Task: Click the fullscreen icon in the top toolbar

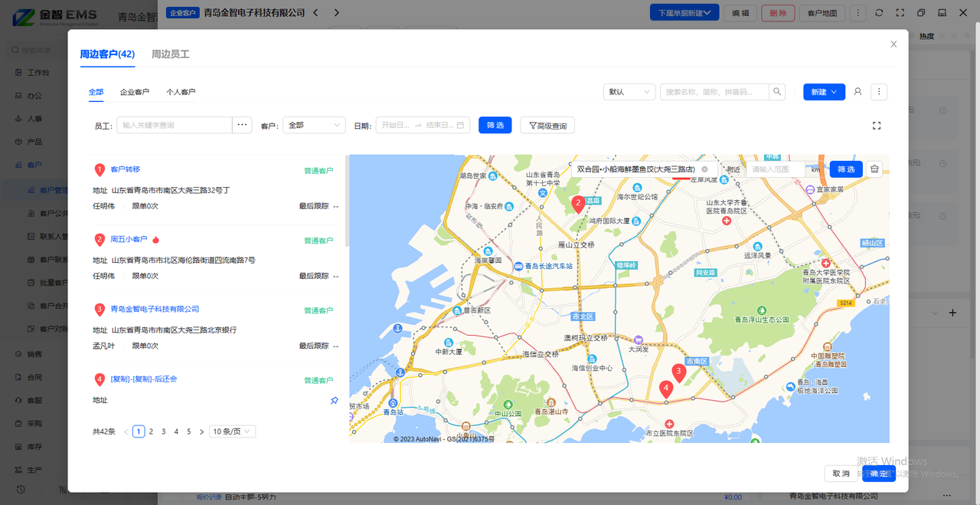Action: pyautogui.click(x=900, y=13)
